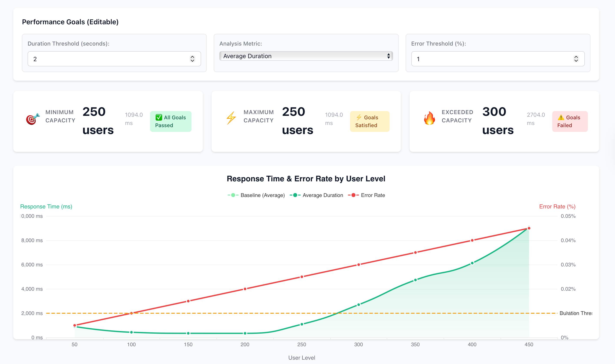Click the dashed Duration Threshold line label

pyautogui.click(x=575, y=313)
